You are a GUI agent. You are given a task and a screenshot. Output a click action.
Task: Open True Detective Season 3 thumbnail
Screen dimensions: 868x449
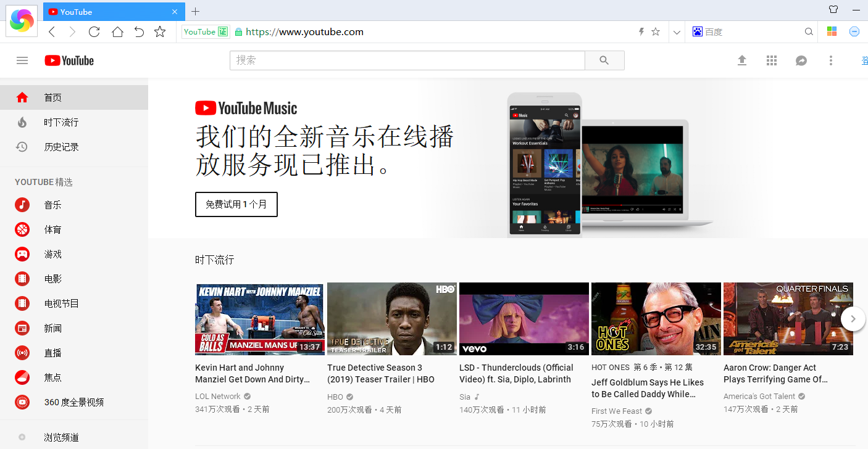coord(392,319)
